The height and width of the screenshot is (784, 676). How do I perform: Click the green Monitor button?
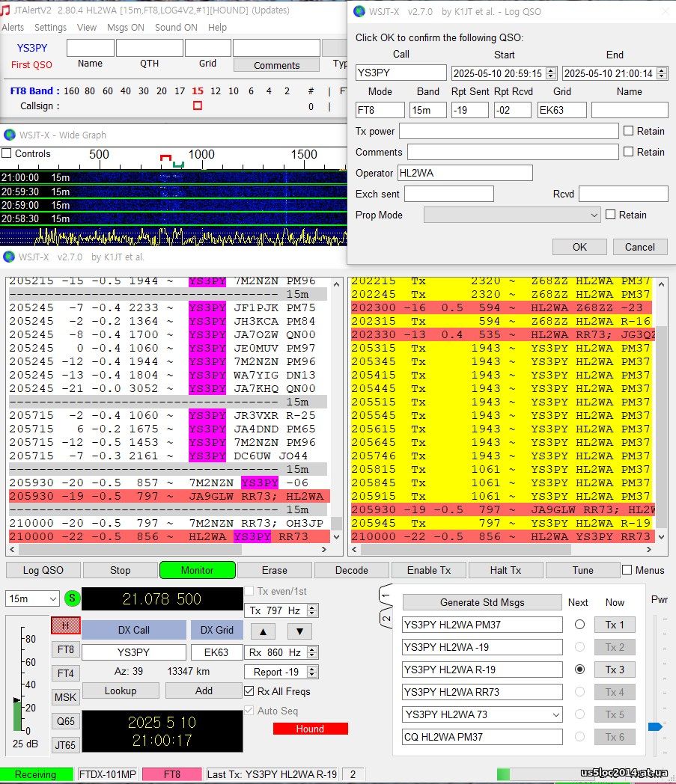[197, 570]
